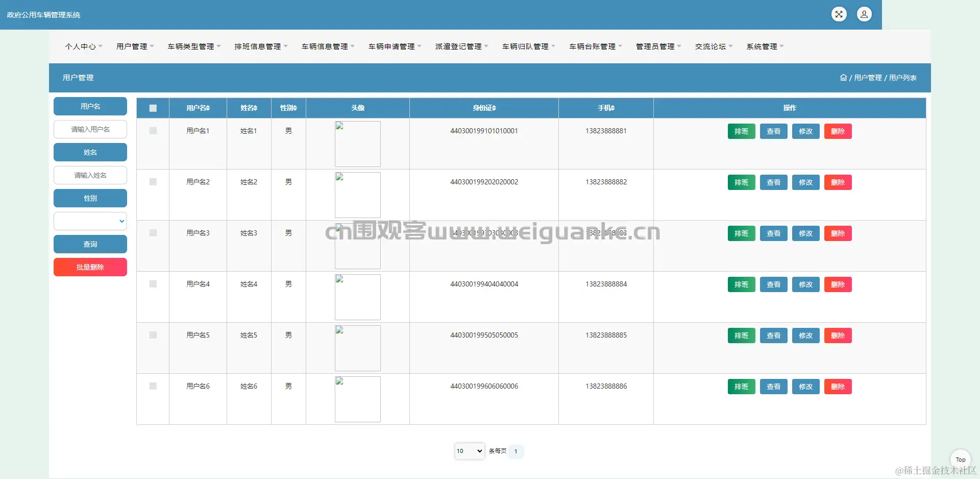Click 查看 button for 用户名5
The image size is (980, 479).
pos(773,336)
